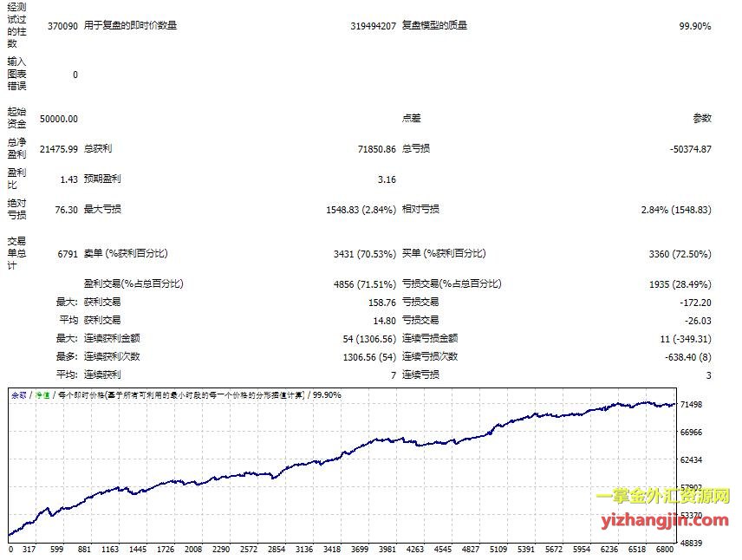Select the tick count value 319494207
742x560 pixels.
(373, 26)
